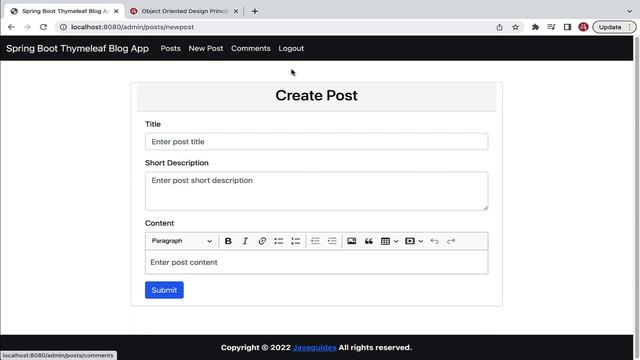Insert media into post content
640x360 pixels.
click(410, 241)
